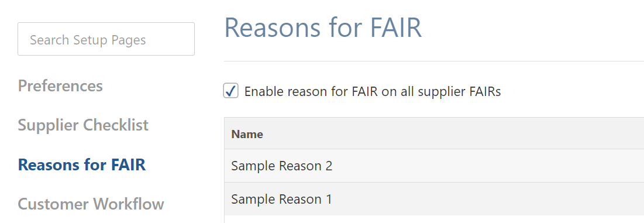
Task: Click the 'Sample Reason 2' name text
Action: [x=282, y=166]
